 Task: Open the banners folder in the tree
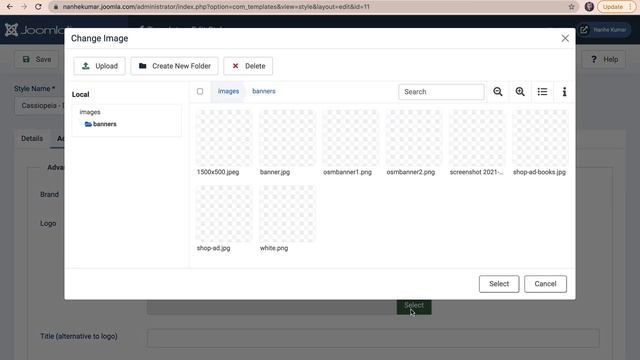(x=101, y=124)
